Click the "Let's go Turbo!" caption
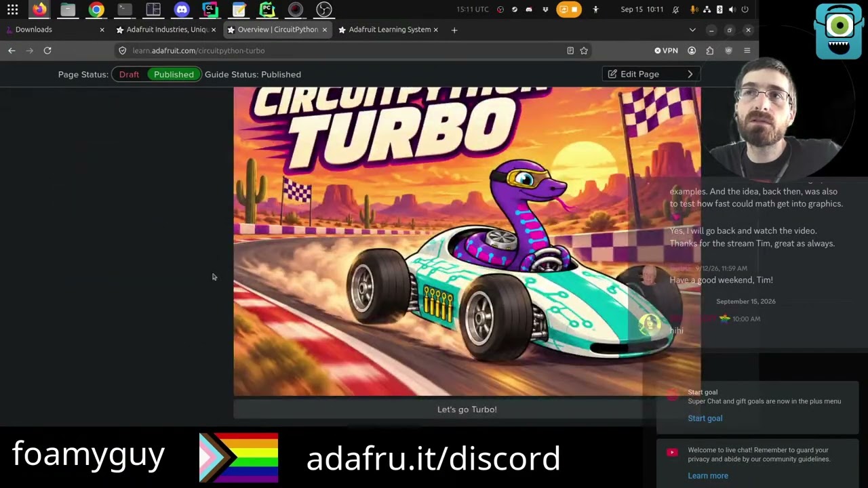Screen dimensions: 868x488 pos(467,409)
